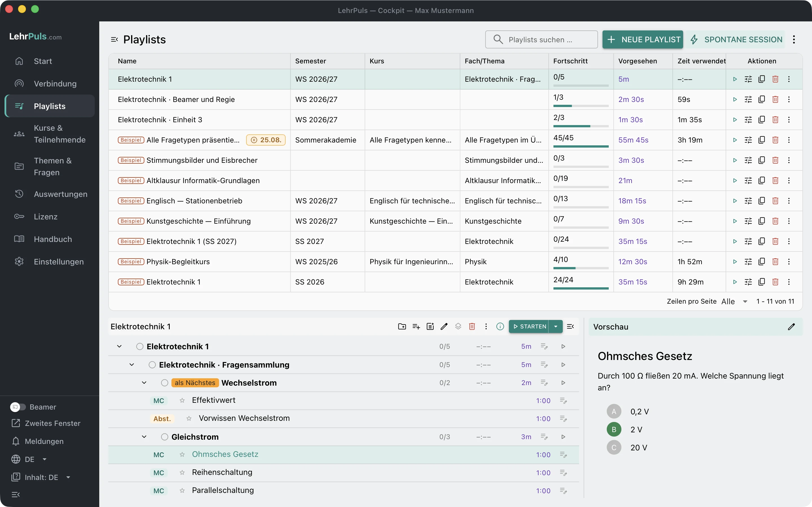Screen dimensions: 812x507
Task: Delete the Physik-Begleitkurs playlist via trash icon
Action: 775,262
